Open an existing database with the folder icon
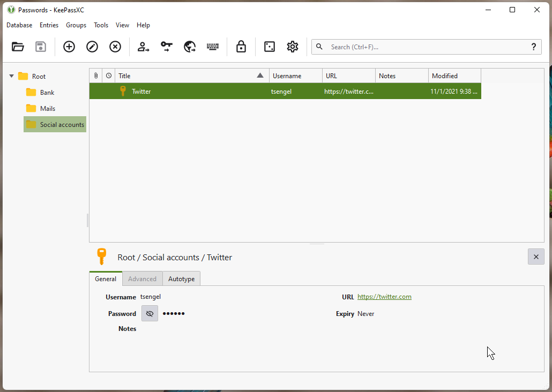Viewport: 552px width, 392px height. 18,47
